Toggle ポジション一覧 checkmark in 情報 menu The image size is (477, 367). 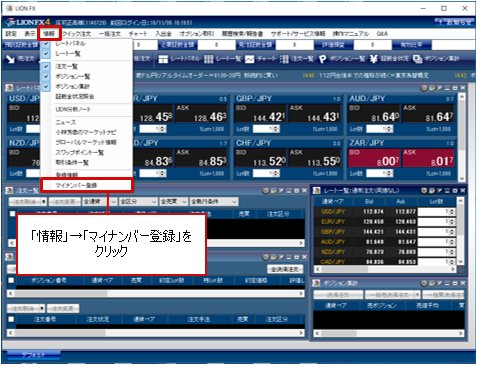point(46,76)
